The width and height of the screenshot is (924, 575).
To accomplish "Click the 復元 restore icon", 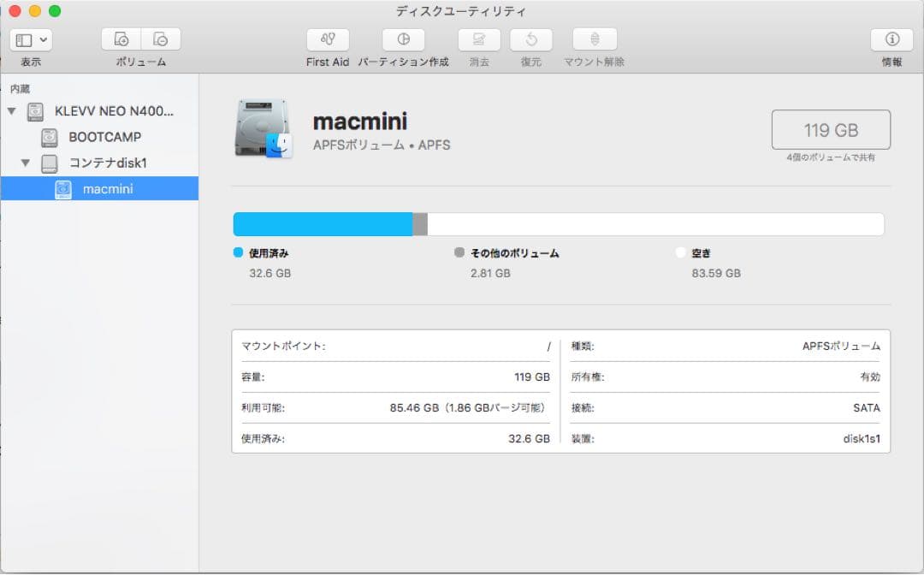I will click(530, 39).
